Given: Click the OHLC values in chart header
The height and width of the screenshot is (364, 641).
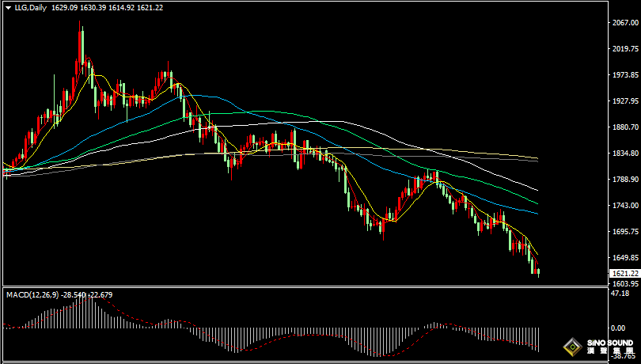Looking at the screenshot, I should [x=108, y=7].
